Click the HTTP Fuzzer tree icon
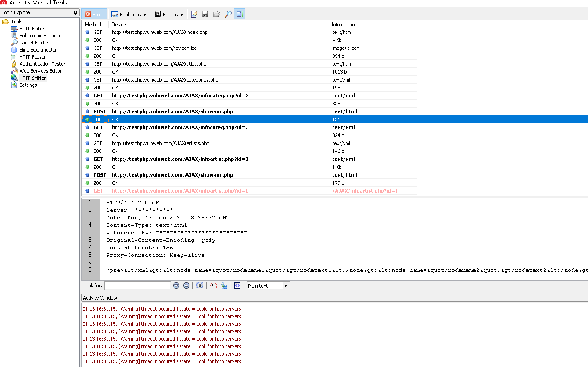Viewport: 588px width, 367px height. (15, 57)
